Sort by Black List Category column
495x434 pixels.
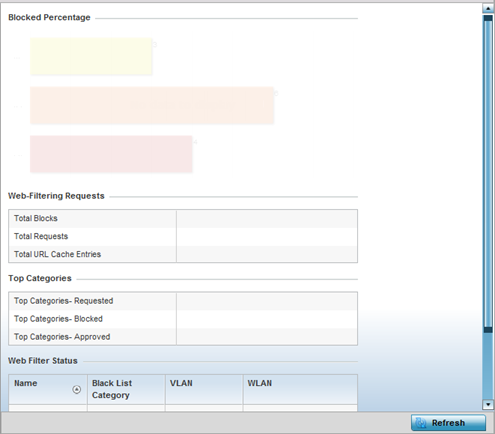pos(126,389)
